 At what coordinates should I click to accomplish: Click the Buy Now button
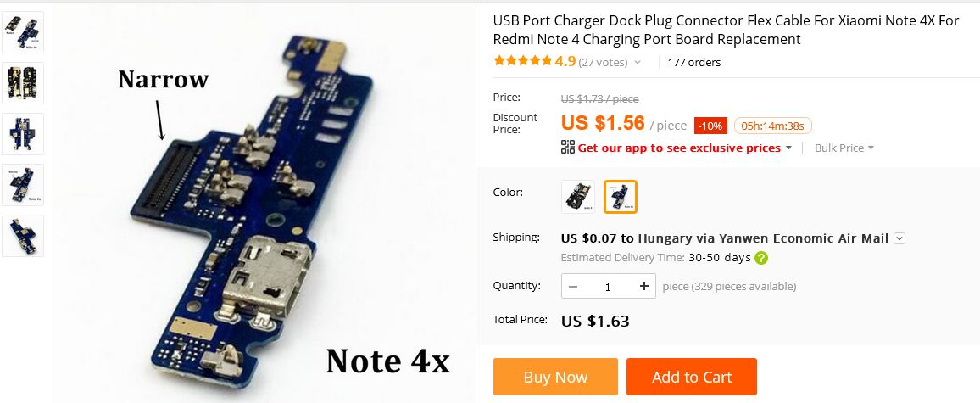[555, 377]
